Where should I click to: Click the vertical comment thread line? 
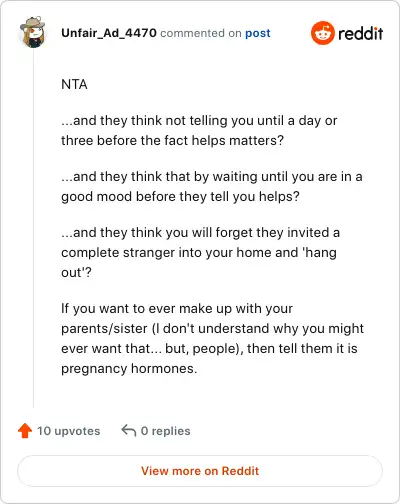coord(33,228)
